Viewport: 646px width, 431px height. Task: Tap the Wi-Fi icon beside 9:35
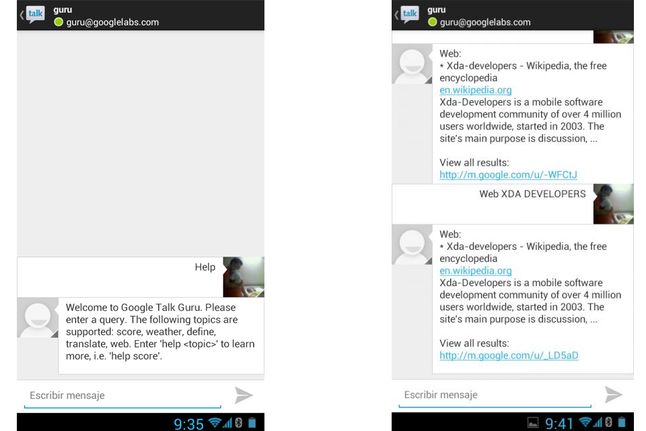pyautogui.click(x=215, y=422)
